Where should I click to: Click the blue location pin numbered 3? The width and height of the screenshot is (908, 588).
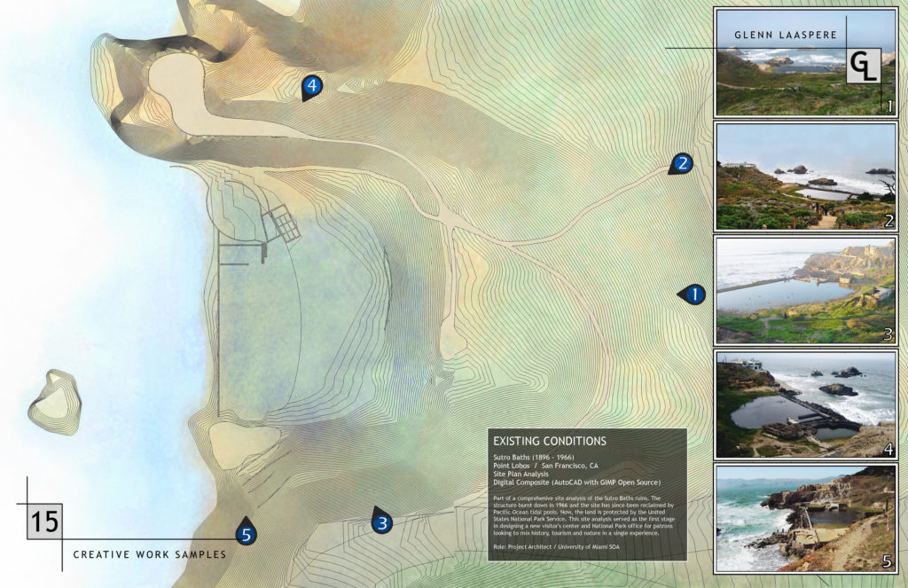(382, 523)
